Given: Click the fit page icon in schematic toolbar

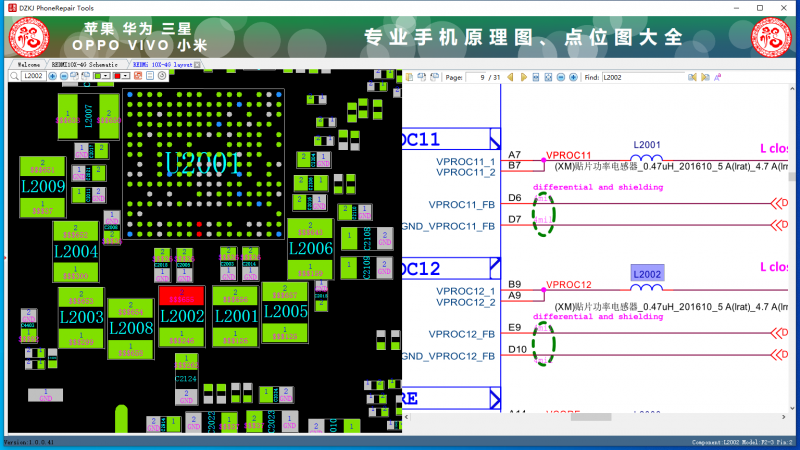Looking at the screenshot, I should pyautogui.click(x=548, y=77).
